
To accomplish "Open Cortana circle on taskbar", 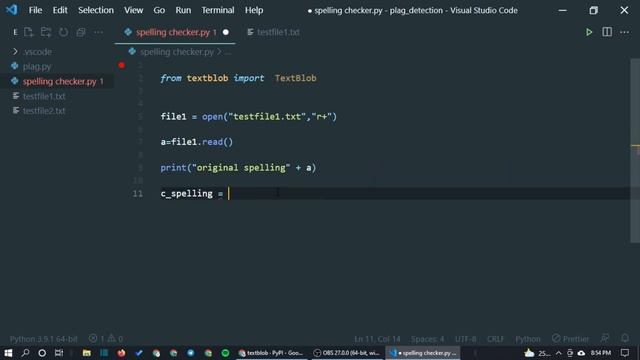I will click(42, 353).
